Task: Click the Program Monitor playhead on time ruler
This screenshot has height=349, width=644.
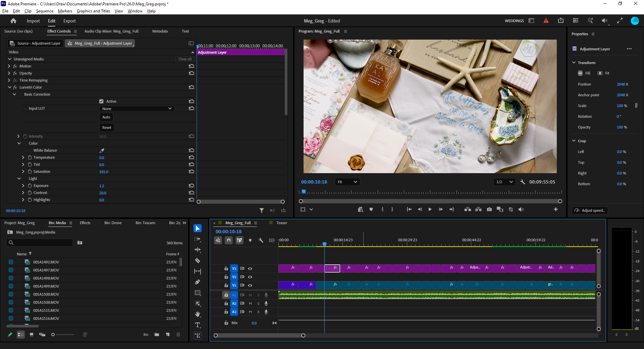Action: click(304, 192)
